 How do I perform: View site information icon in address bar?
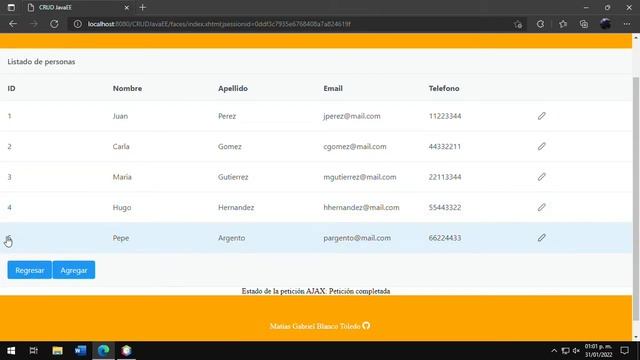77,24
